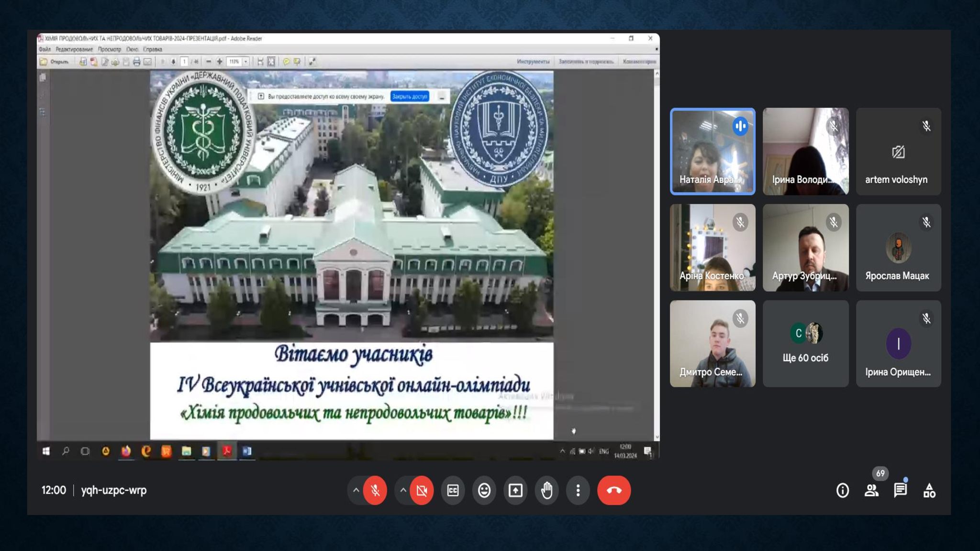The height and width of the screenshot is (551, 980).
Task: Click the fit full page icon
Action: tap(271, 62)
